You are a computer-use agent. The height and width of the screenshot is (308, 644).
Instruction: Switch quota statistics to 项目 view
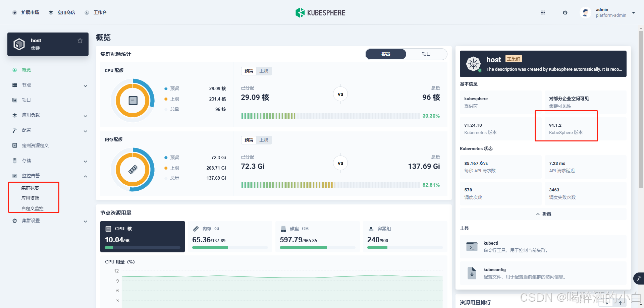[426, 54]
